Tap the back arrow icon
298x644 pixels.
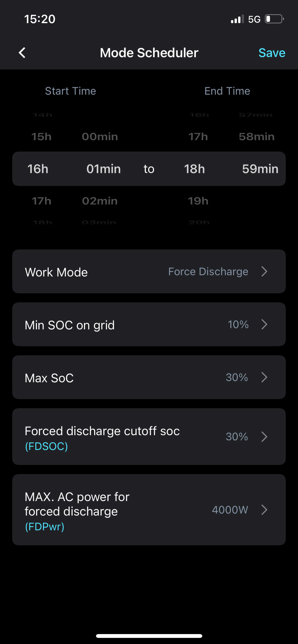coord(22,53)
